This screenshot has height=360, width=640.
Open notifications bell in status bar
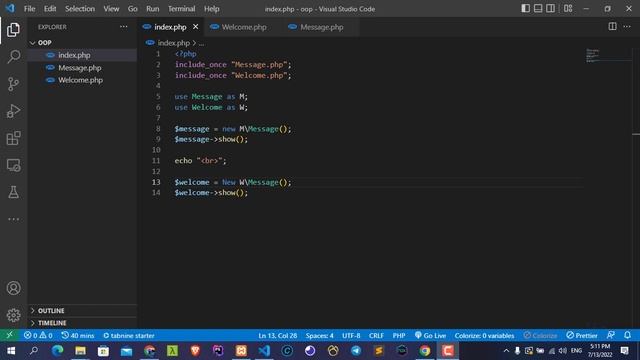[x=627, y=335]
